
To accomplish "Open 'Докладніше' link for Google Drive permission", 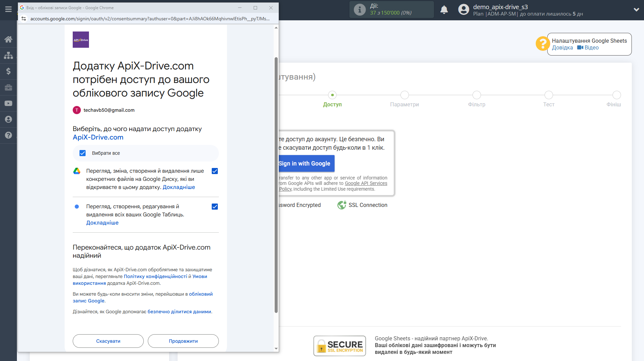I will pos(179,187).
